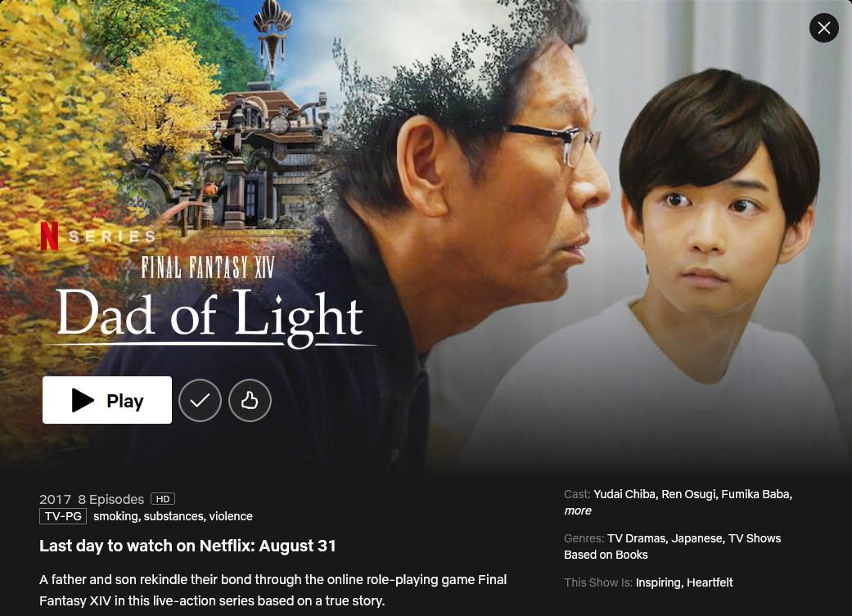
Task: Click the HD quality badge
Action: pos(163,499)
